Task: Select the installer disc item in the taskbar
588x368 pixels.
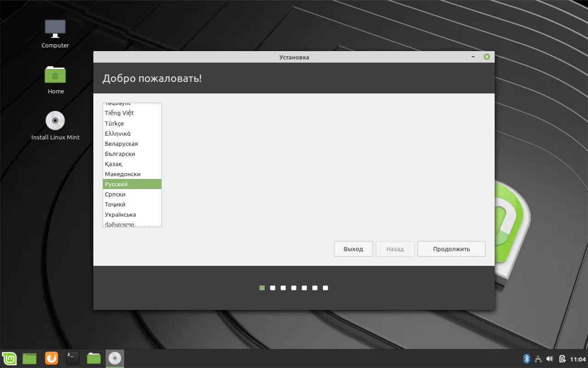Action: (115, 358)
